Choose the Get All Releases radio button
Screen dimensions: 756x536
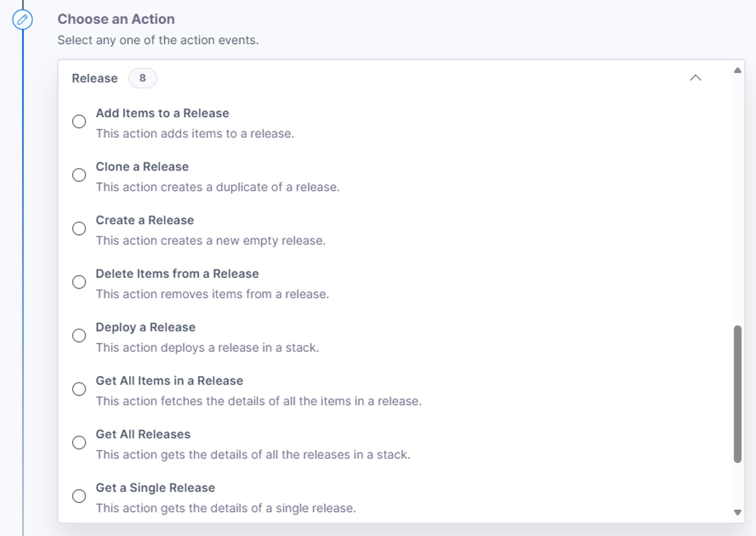coord(79,443)
